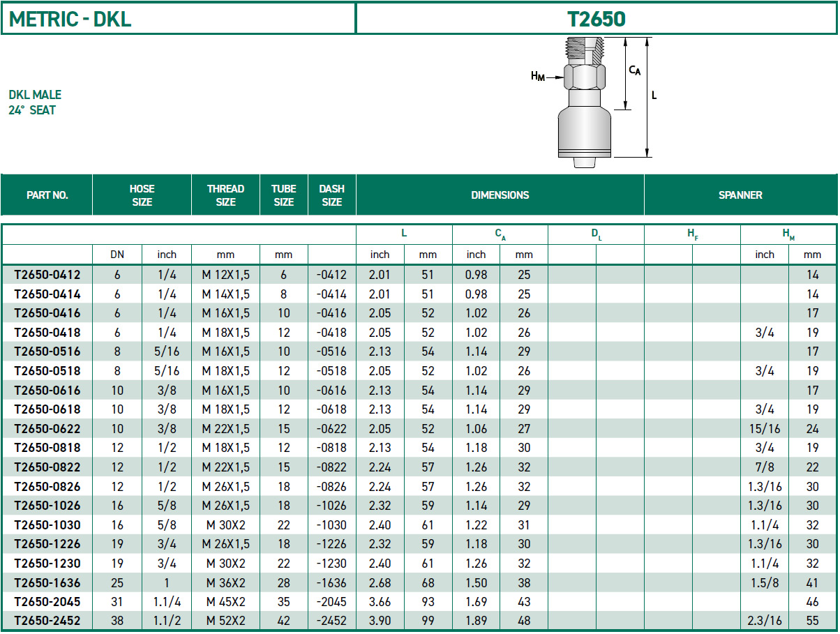Image resolution: width=840 pixels, height=634 pixels.
Task: Click the T2650 title heading
Action: (597, 19)
